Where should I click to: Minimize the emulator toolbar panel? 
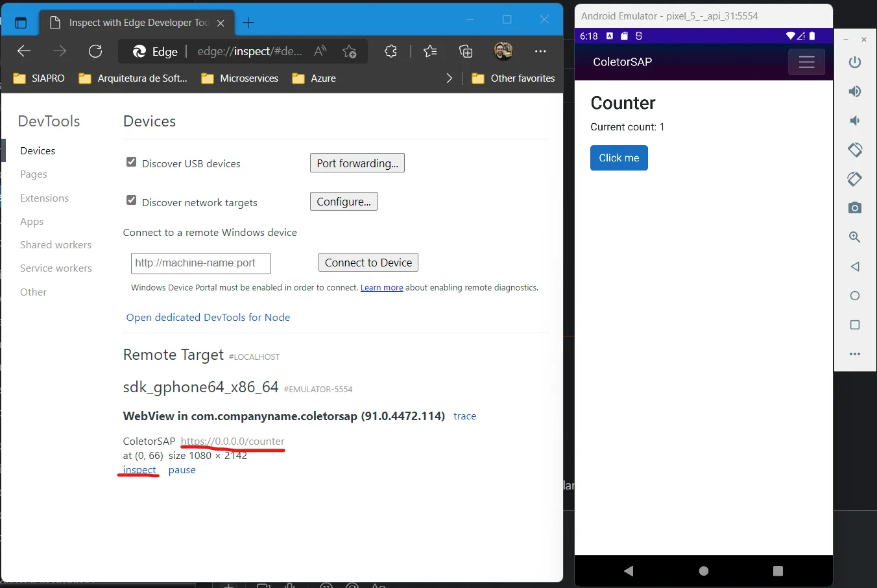pyautogui.click(x=846, y=40)
